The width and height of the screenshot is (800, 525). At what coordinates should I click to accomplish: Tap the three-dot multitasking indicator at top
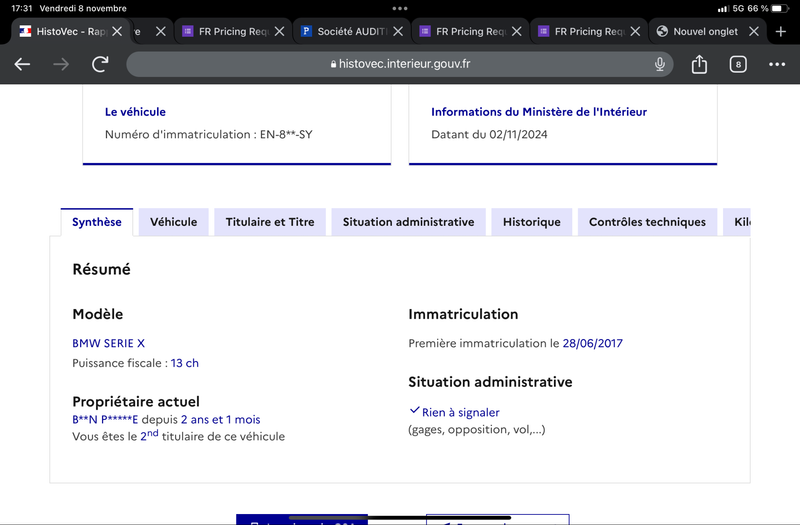pyautogui.click(x=400, y=8)
